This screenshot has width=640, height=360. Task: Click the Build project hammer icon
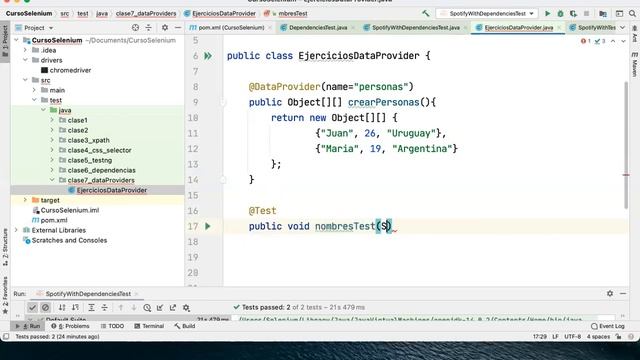tap(426, 13)
